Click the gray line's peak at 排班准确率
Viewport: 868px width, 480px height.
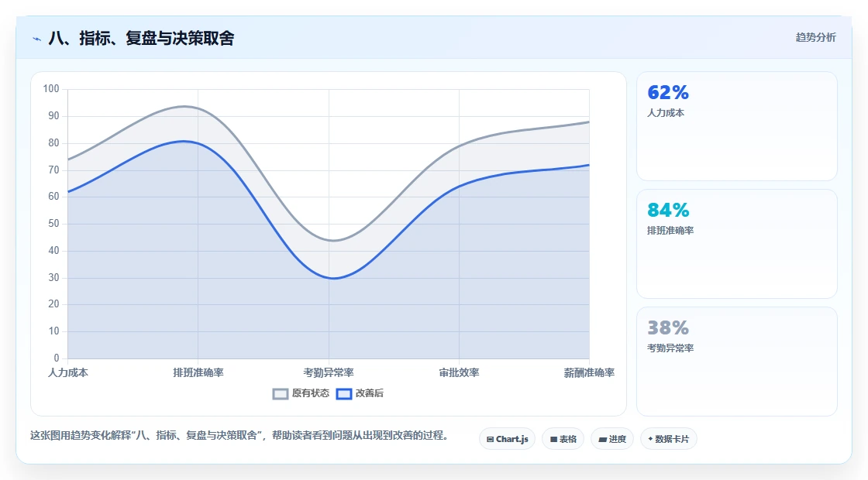184,106
